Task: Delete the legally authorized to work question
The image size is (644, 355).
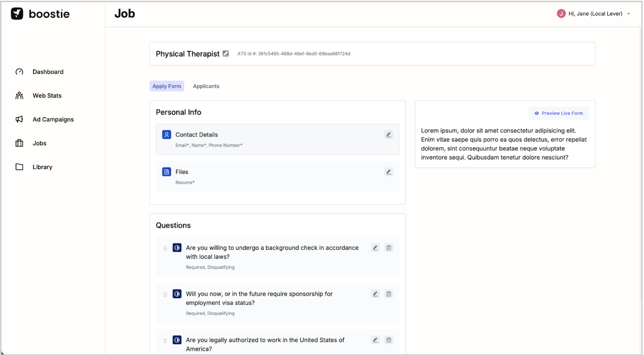Action: 389,340
